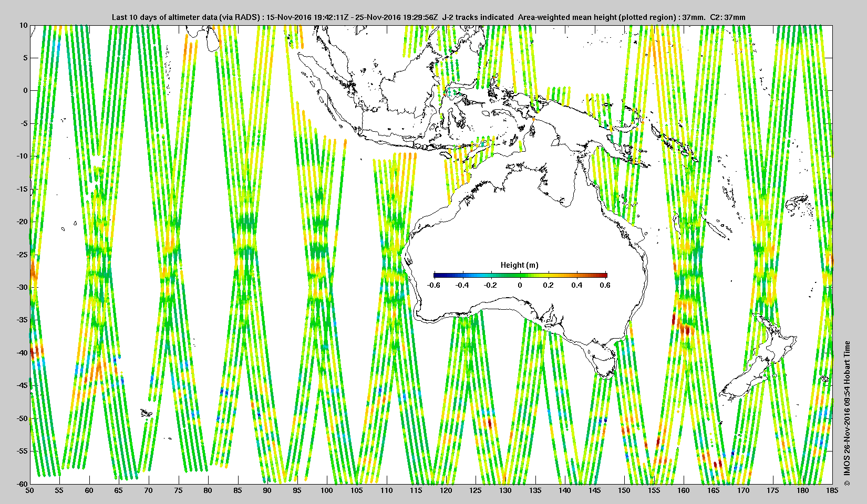Screen dimensions: 867x504
Task: Click the '0' tick under the colorbar
Action: click(520, 285)
